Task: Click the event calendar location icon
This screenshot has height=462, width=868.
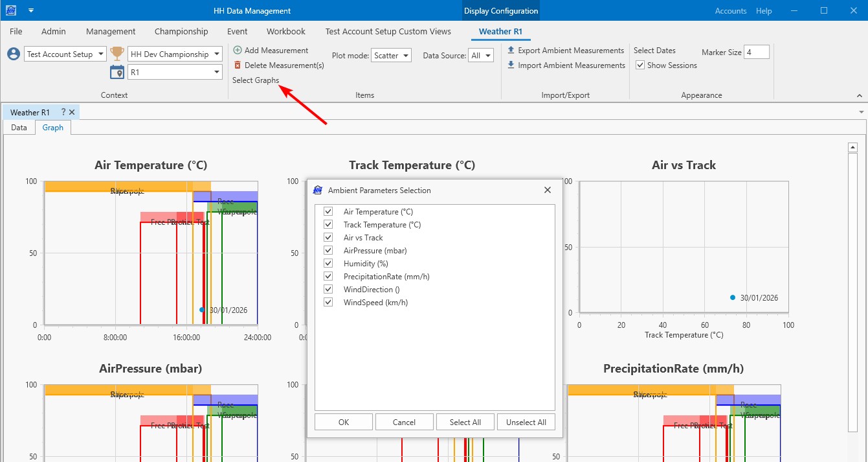Action: pos(117,73)
